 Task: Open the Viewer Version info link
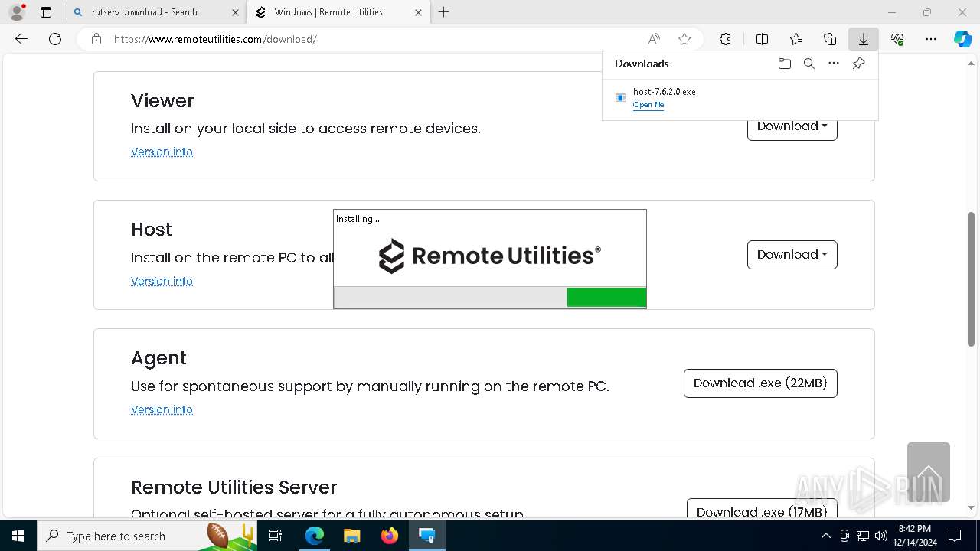[162, 152]
